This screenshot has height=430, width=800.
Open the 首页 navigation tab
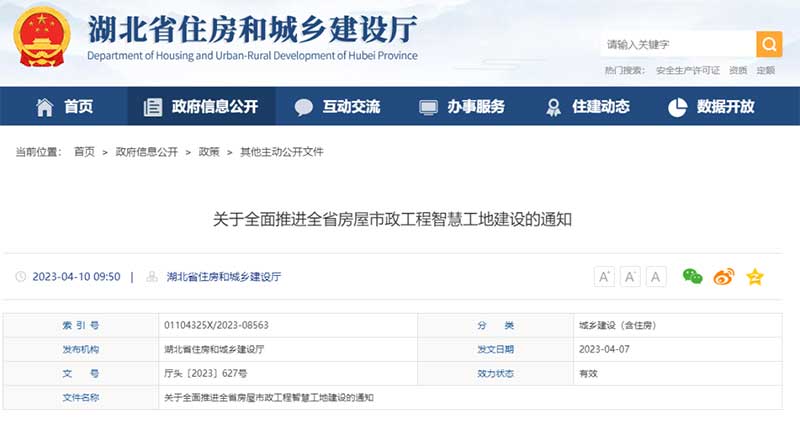coord(65,107)
